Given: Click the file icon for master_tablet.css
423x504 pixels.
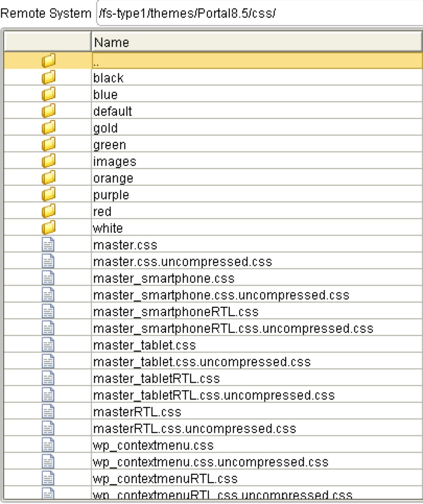Looking at the screenshot, I should 47,345.
